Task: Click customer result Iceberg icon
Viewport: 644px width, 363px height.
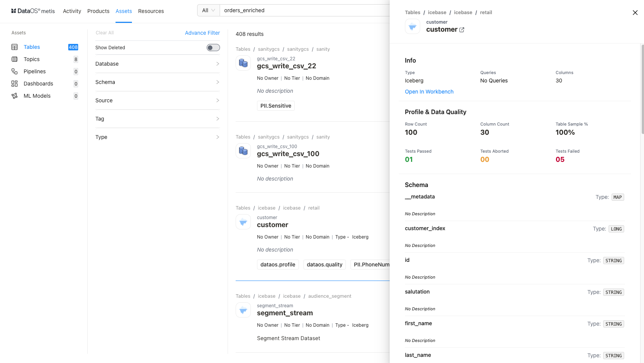Action: pos(243,222)
